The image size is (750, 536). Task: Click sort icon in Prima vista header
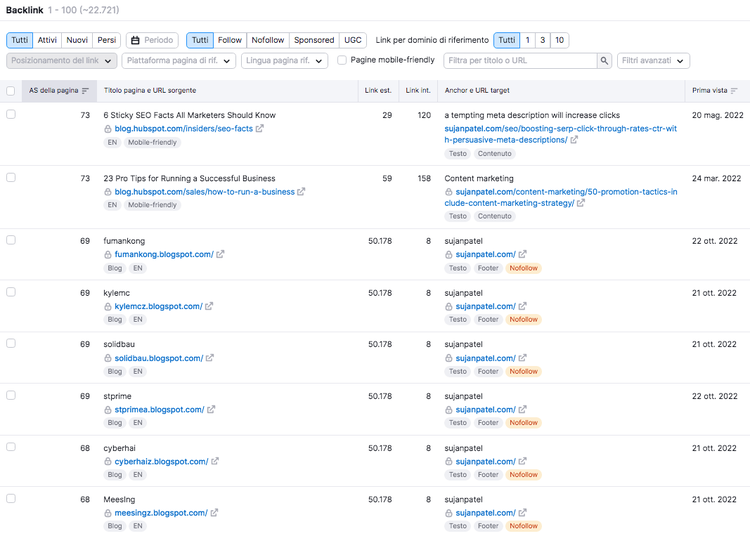734,91
